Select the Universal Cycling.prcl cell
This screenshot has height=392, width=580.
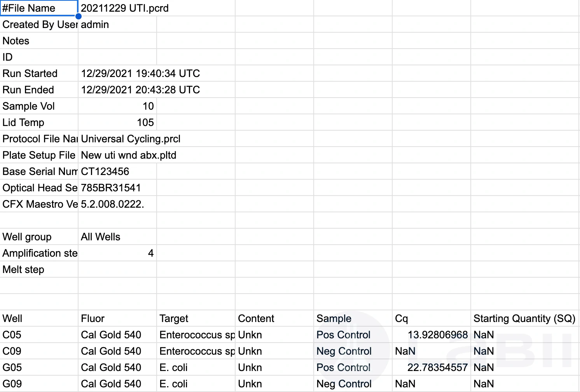coord(131,139)
